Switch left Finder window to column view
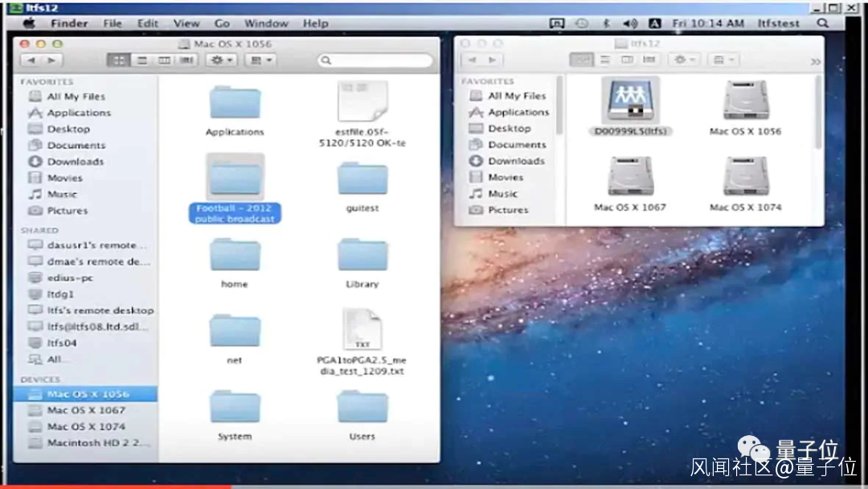 [164, 60]
